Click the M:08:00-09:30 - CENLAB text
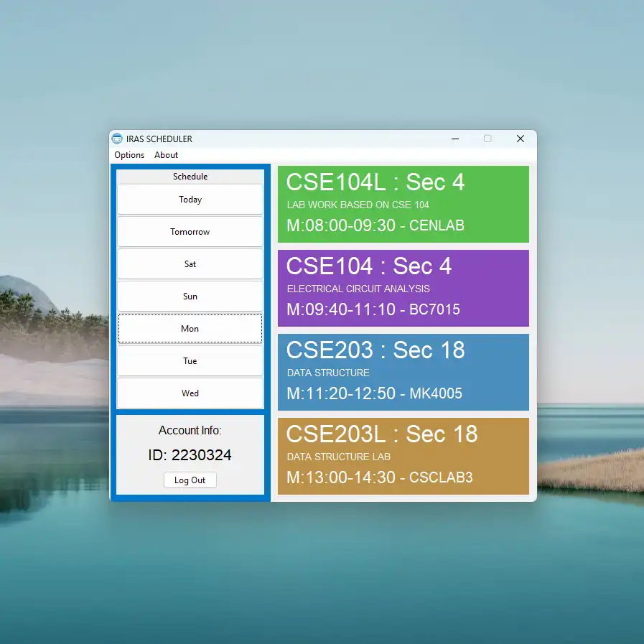Image resolution: width=644 pixels, height=644 pixels. click(375, 225)
